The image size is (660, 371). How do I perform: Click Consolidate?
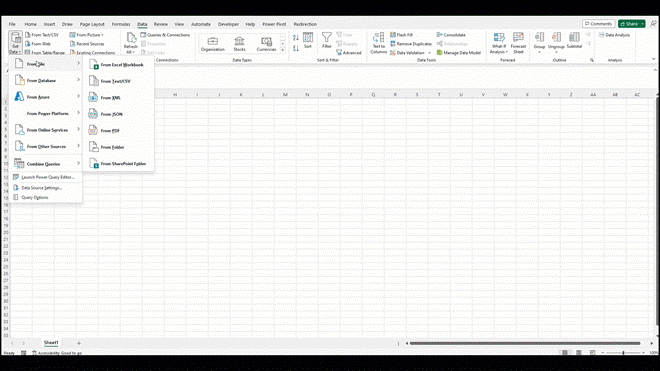pos(451,35)
